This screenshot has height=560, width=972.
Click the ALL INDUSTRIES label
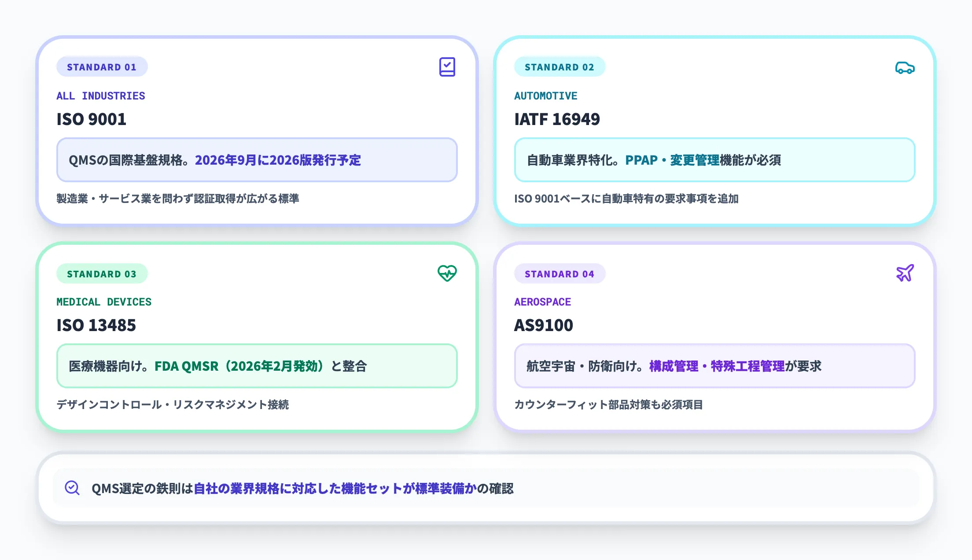(101, 96)
